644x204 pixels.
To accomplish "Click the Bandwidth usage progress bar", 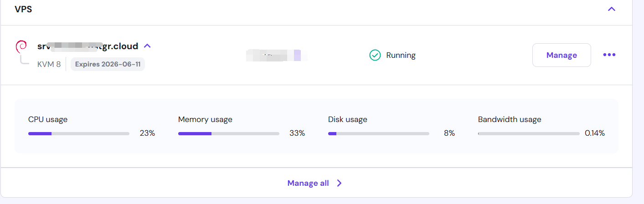I will click(x=528, y=133).
